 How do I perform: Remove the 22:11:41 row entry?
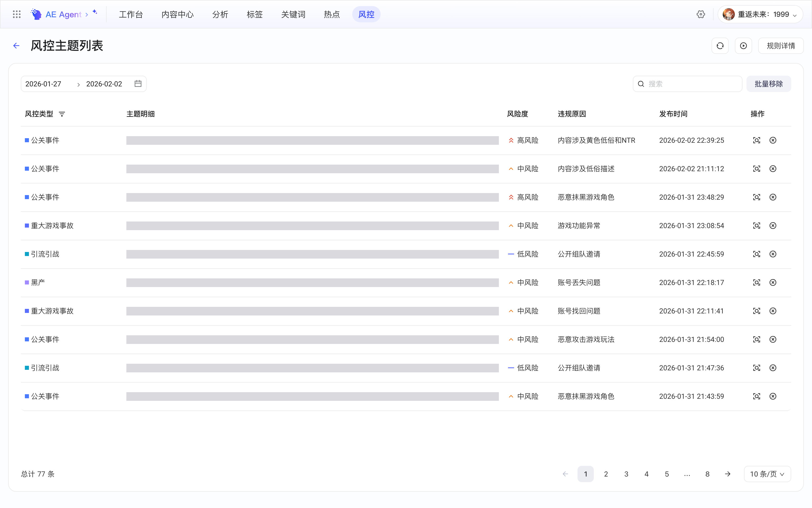[x=773, y=311]
